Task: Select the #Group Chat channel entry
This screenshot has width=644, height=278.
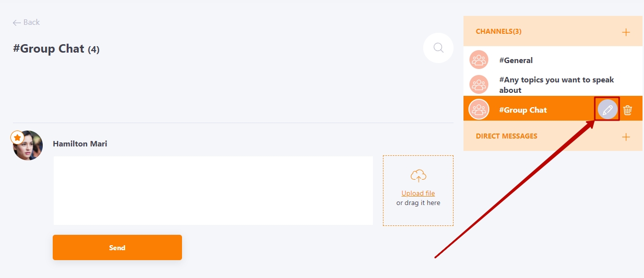Action: click(x=553, y=110)
